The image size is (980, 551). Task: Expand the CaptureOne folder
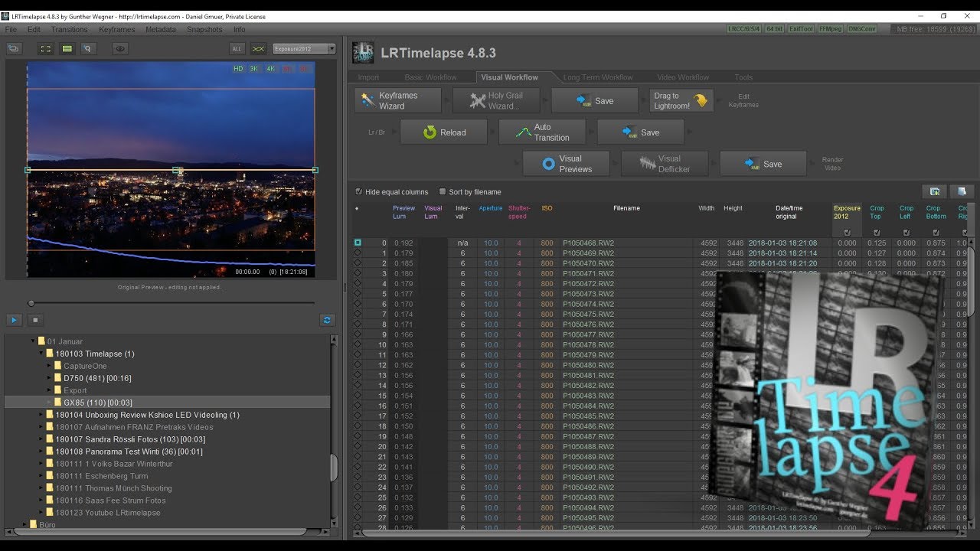(49, 366)
